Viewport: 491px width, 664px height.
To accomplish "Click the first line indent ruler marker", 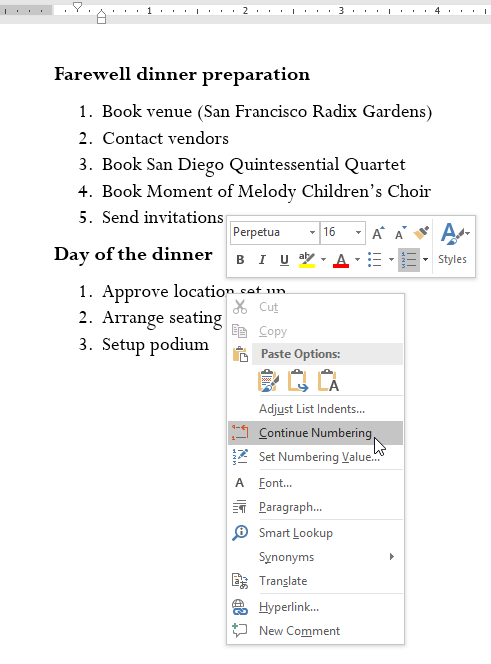I will pyautogui.click(x=78, y=6).
